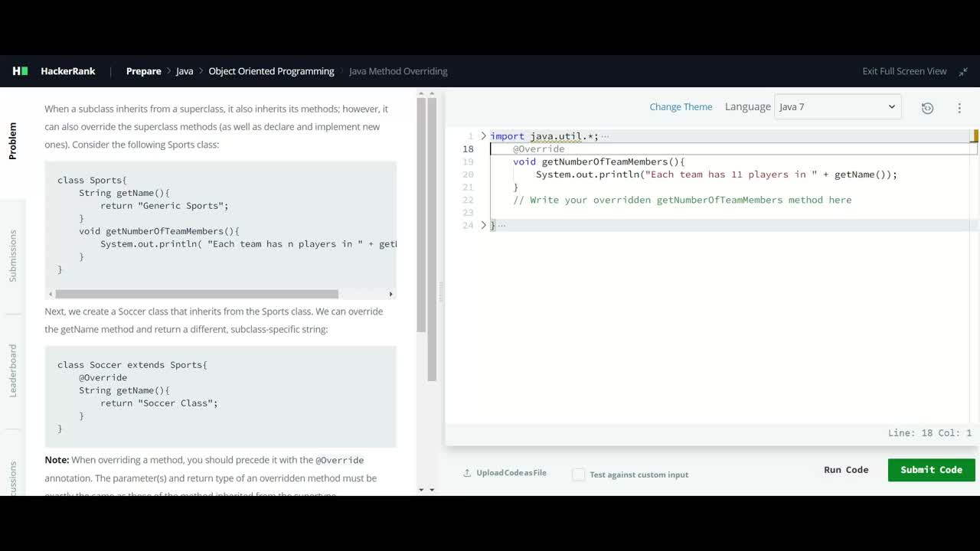Screen dimensions: 980x551
Task: Expand folded code at line 24
Action: pos(483,225)
